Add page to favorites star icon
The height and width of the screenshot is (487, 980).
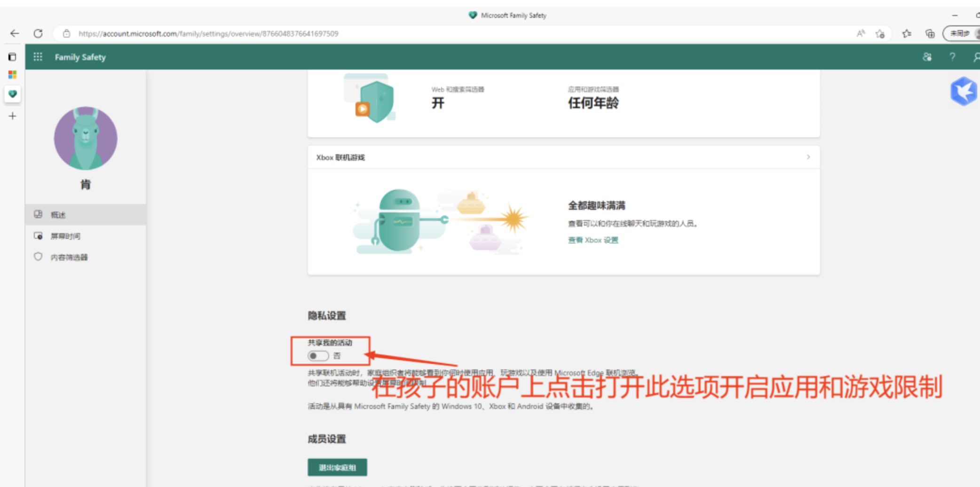click(x=880, y=33)
